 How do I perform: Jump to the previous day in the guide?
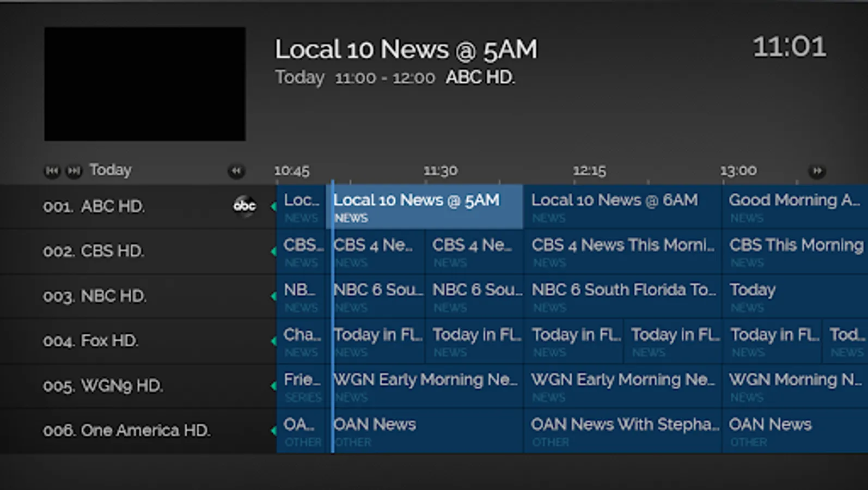pyautogui.click(x=52, y=171)
